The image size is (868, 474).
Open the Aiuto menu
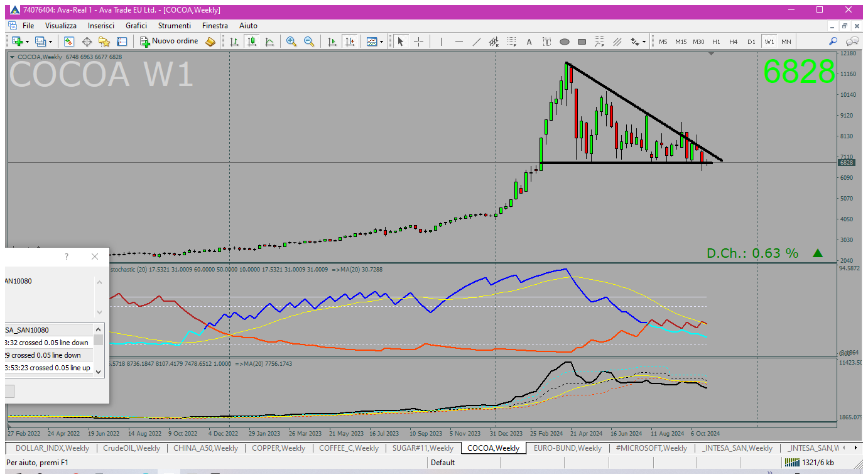tap(248, 26)
